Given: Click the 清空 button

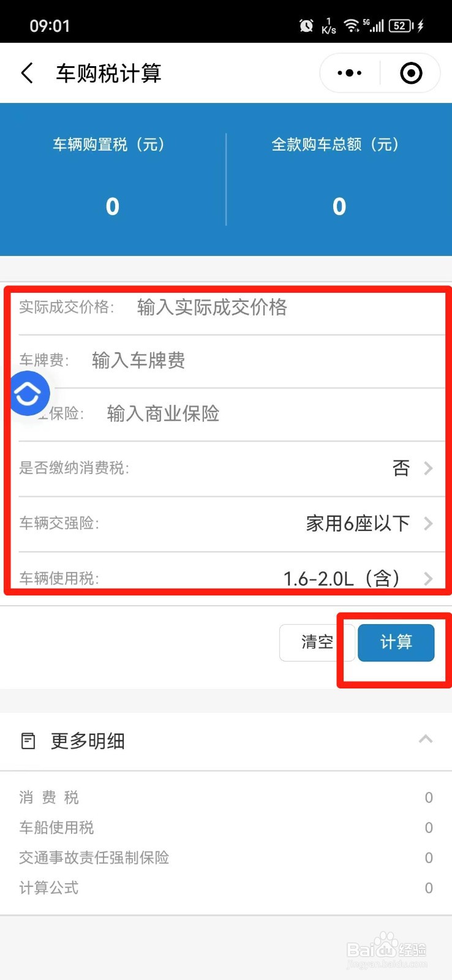Looking at the screenshot, I should pos(317,643).
